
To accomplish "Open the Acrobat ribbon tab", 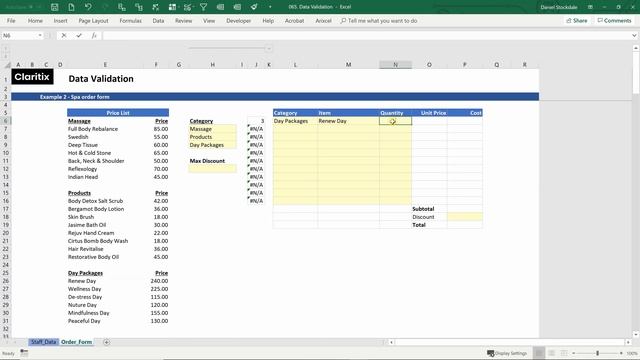I will point(294,20).
